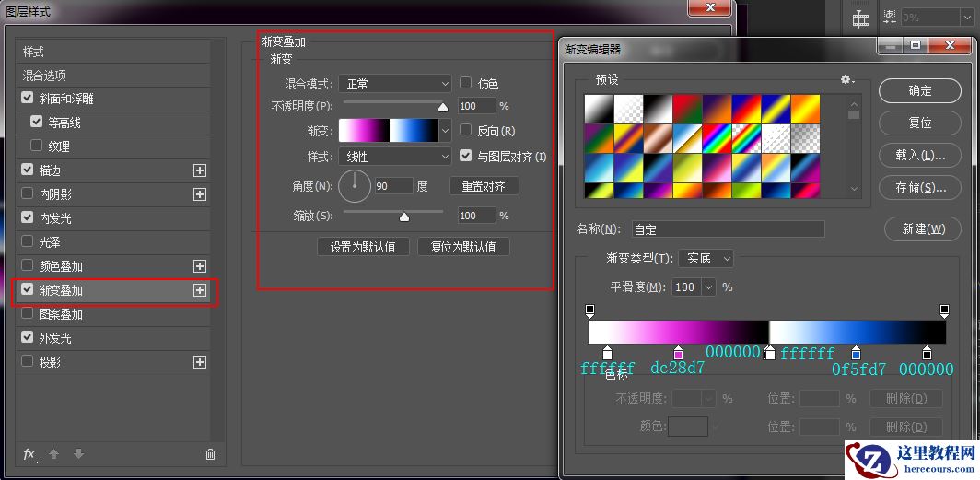Enable 反向 checkbox
980x480 pixels.
(465, 129)
